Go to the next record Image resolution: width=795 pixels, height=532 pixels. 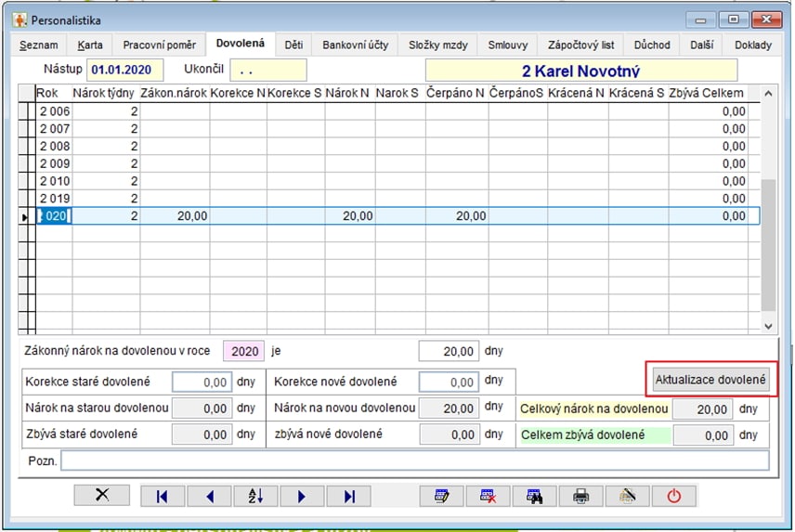click(302, 496)
